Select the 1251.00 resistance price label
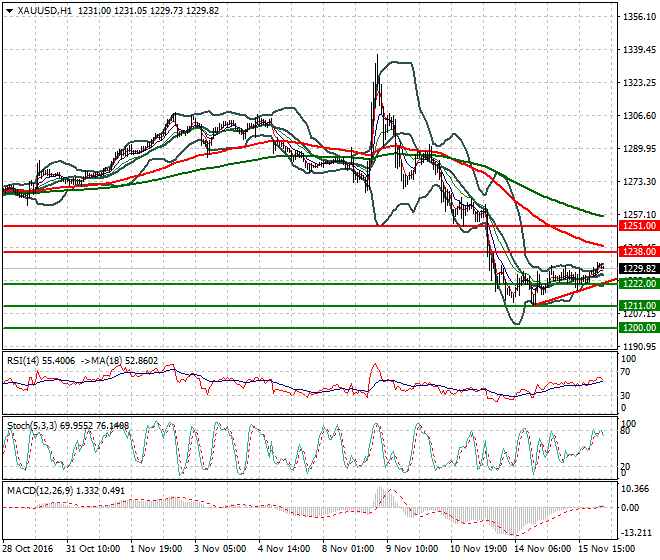This screenshot has height=560, width=660. [639, 226]
